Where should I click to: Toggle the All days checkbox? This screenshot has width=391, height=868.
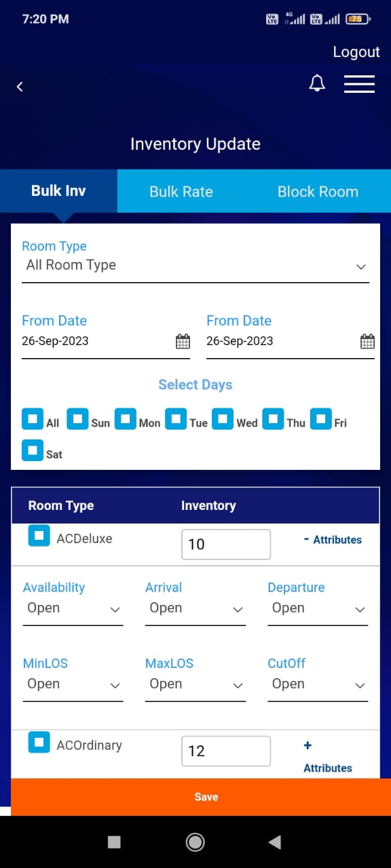(32, 419)
